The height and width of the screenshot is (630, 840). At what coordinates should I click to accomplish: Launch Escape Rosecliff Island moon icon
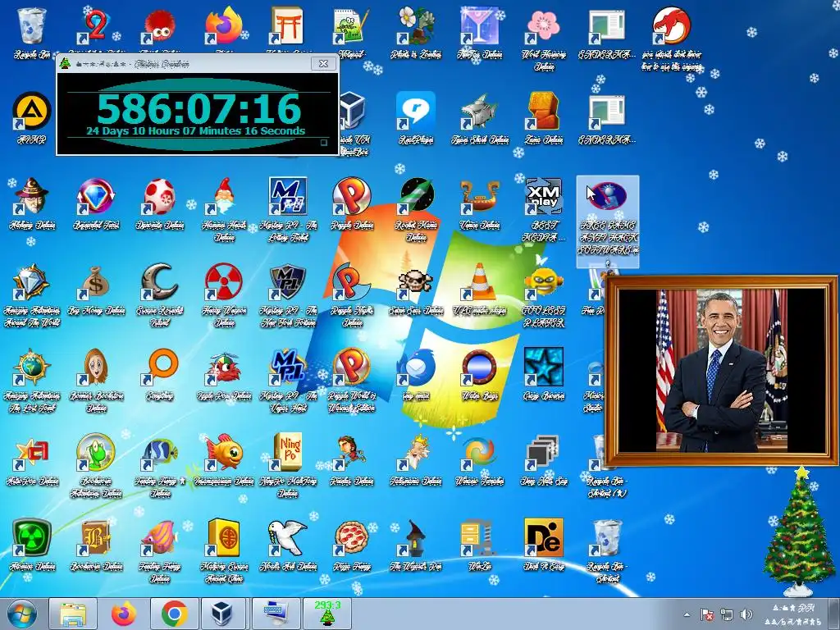(x=160, y=282)
